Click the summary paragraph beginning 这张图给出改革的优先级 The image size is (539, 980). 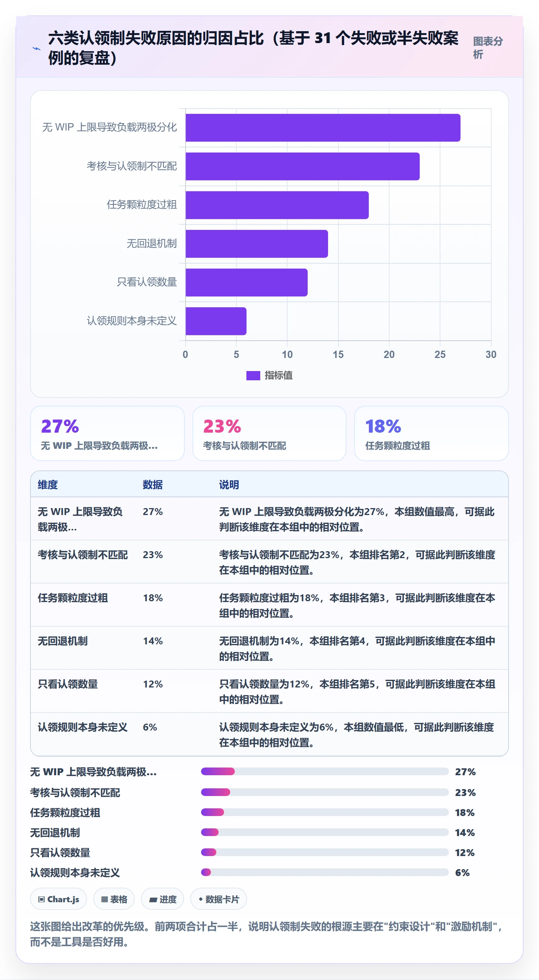tap(266, 934)
